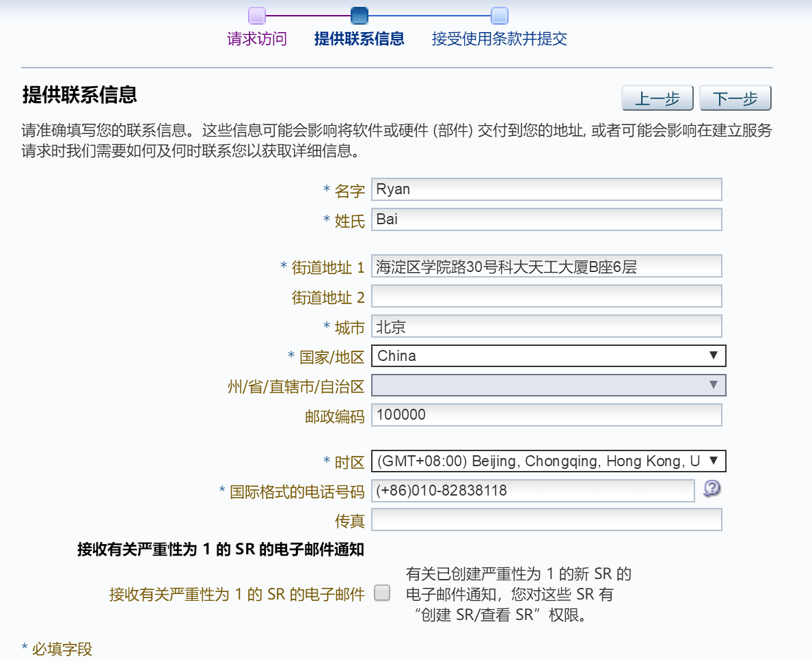Screen dimensions: 812x661
Task: Select the 接受使用条款并提交 step label
Action: tap(498, 38)
